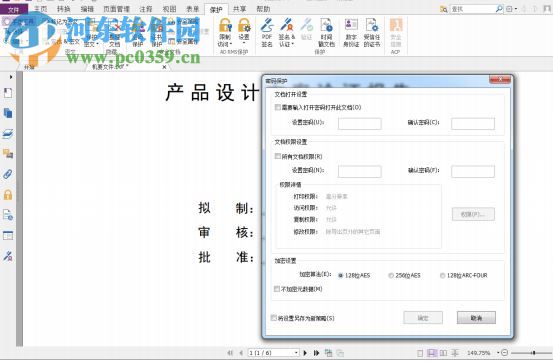
Task: Click the 确认密码(F) input field
Action: pos(473,171)
